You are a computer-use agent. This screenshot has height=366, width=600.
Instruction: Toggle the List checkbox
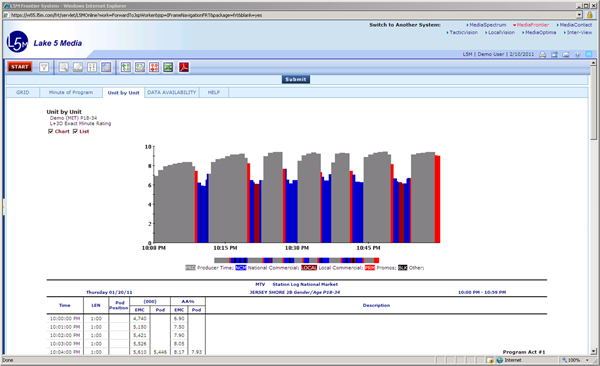click(x=75, y=131)
